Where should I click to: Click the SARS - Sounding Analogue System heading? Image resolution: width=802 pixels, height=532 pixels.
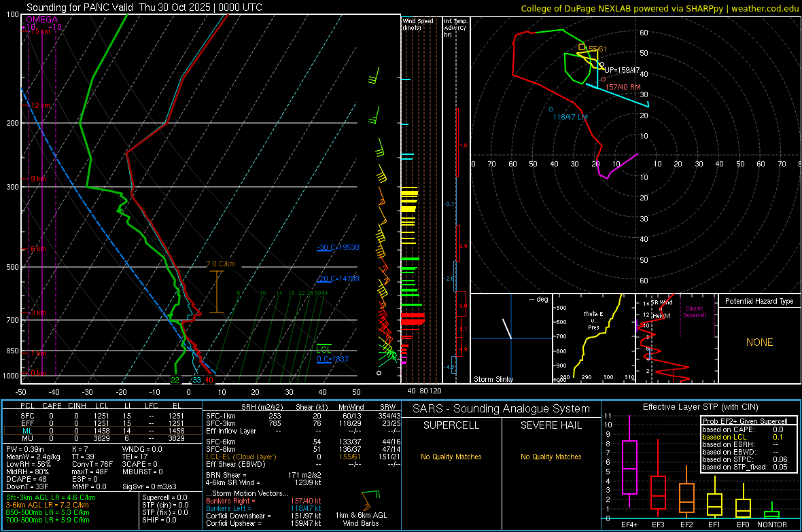coord(502,409)
